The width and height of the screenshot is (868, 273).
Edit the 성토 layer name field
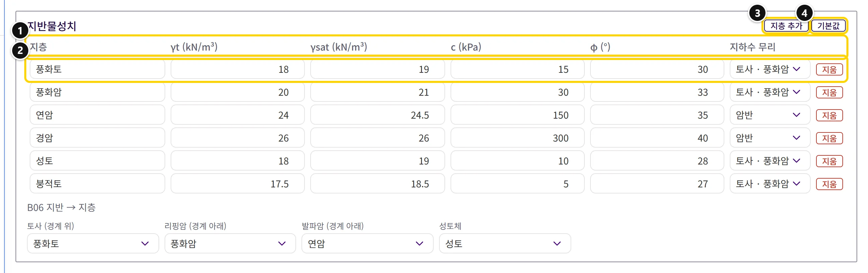[x=97, y=161]
